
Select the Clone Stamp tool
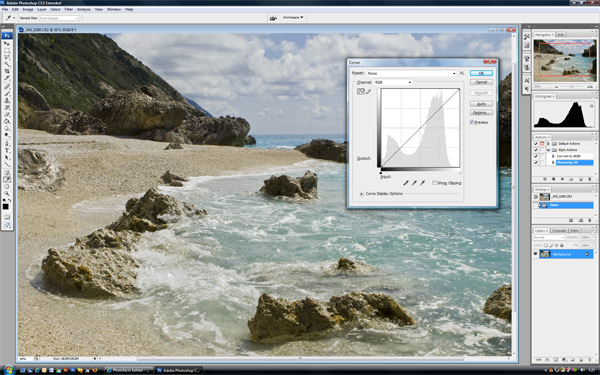[x=7, y=100]
